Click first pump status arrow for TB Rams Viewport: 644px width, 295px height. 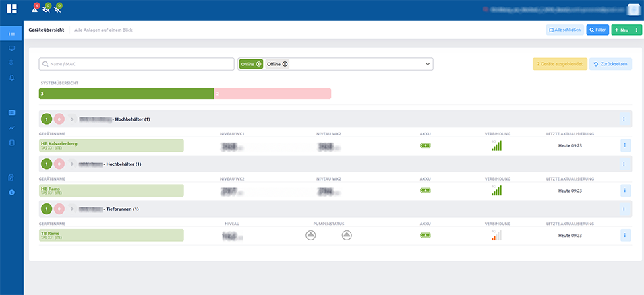pyautogui.click(x=310, y=236)
